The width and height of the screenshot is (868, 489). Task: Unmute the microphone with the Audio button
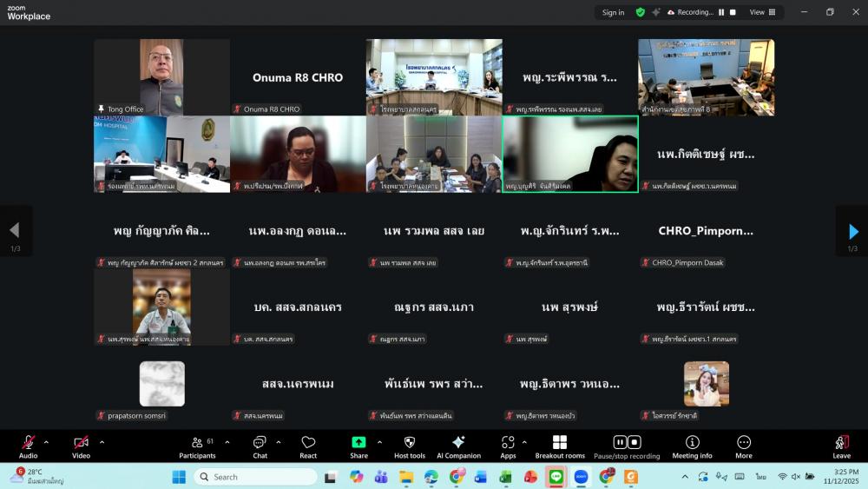pyautogui.click(x=28, y=445)
